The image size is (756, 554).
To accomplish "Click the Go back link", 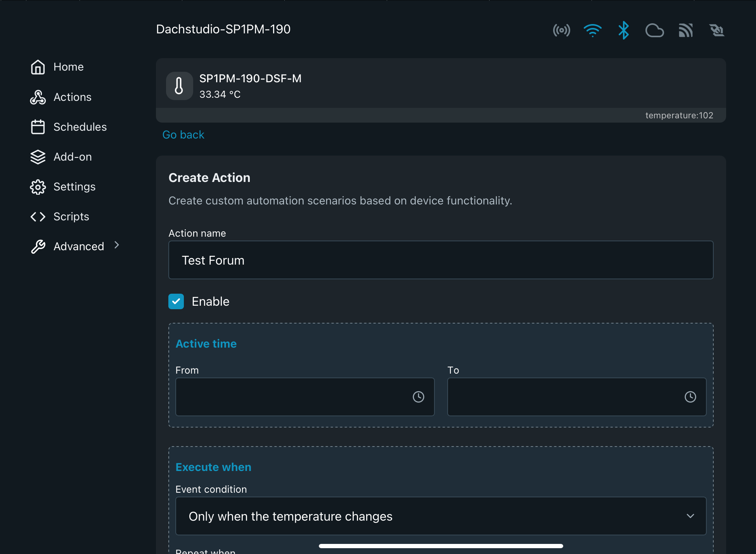I will coord(183,135).
